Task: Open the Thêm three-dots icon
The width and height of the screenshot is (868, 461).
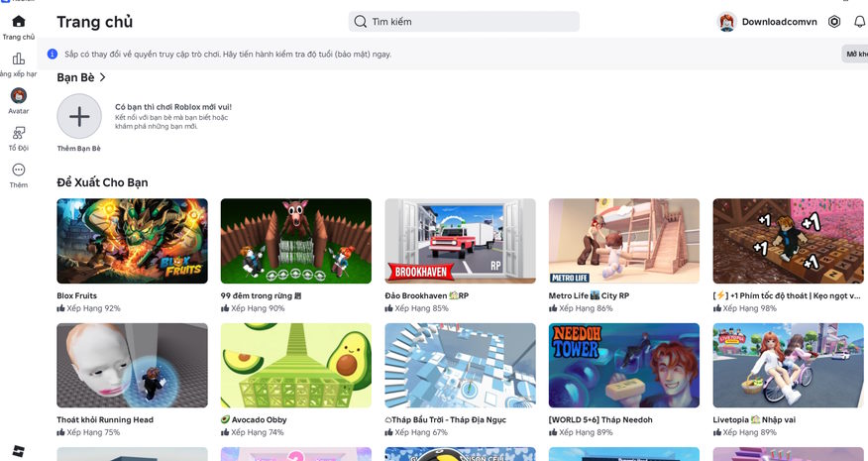Action: 18,171
